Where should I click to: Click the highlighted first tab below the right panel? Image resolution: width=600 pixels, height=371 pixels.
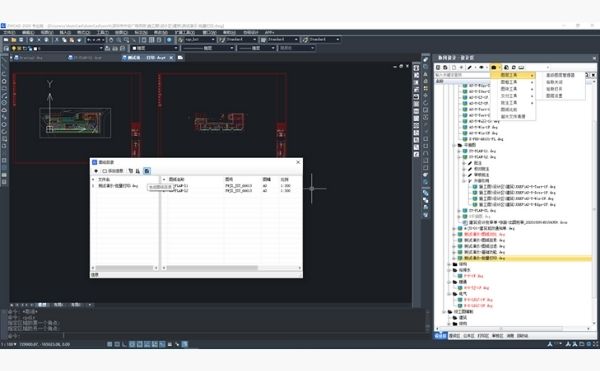coord(440,336)
